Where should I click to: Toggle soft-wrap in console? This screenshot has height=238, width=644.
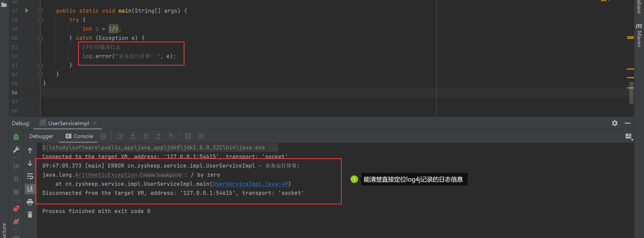30,176
